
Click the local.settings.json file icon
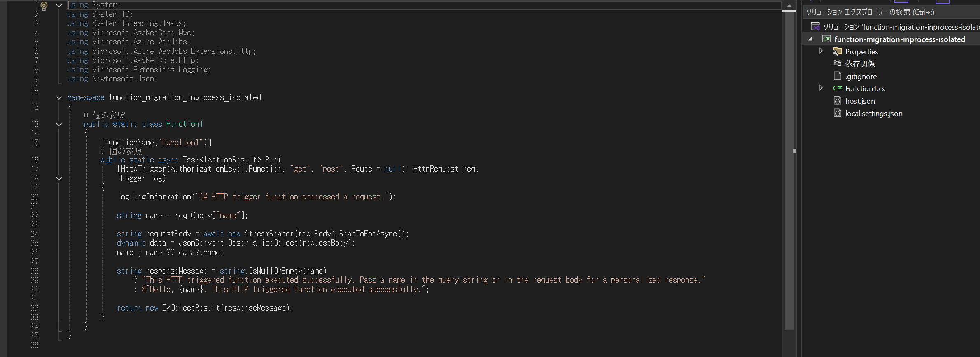pyautogui.click(x=837, y=113)
